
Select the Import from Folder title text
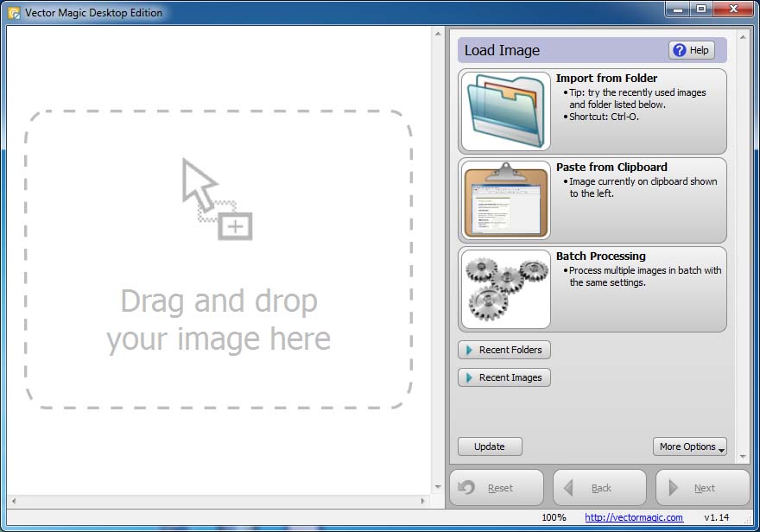[x=606, y=78]
